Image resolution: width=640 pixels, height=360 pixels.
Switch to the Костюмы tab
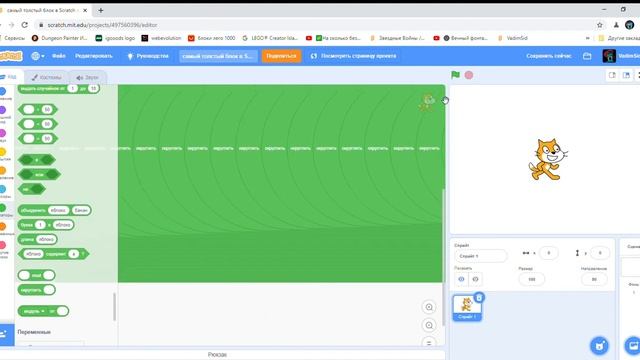[47, 77]
